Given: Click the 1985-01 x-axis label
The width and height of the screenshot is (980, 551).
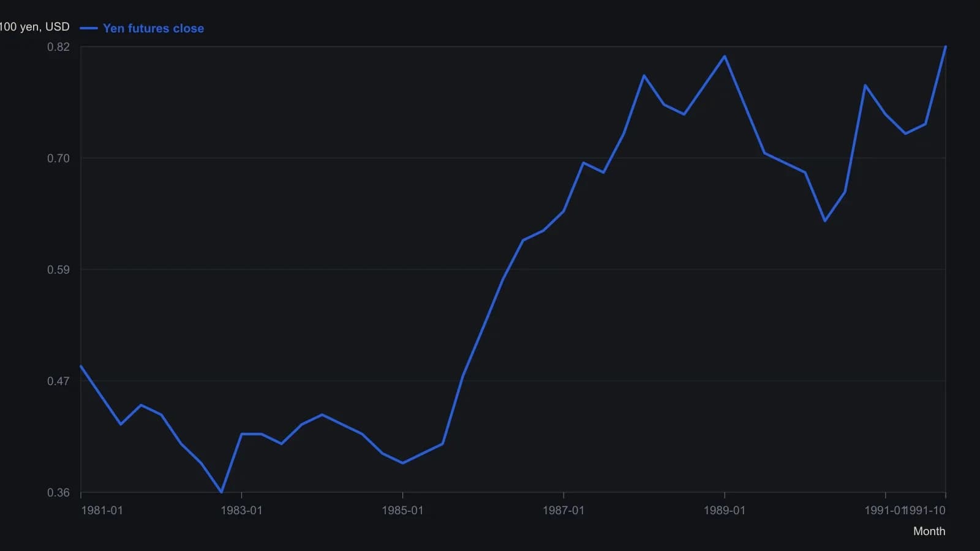Looking at the screenshot, I should 402,511.
